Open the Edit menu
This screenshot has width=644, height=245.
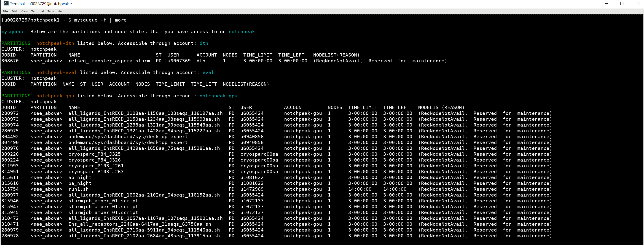[x=14, y=11]
